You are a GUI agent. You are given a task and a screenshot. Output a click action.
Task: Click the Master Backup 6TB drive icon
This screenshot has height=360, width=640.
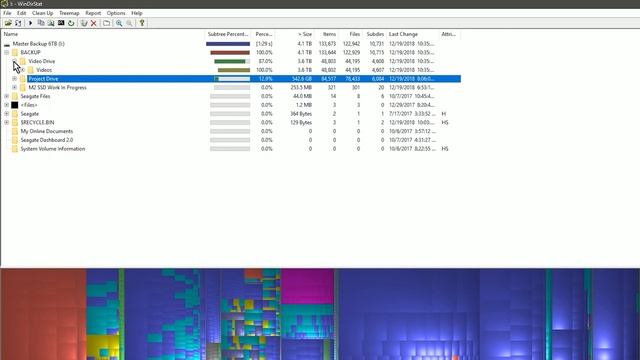point(7,44)
